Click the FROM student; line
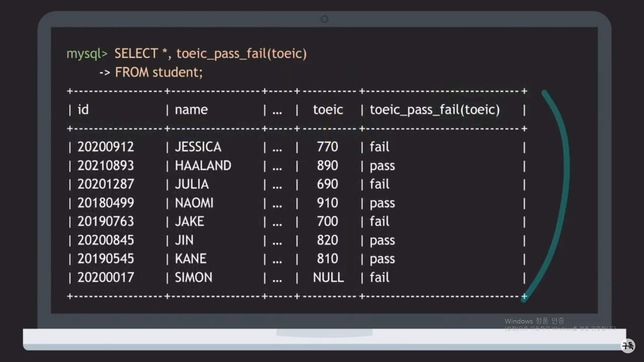The image size is (644, 362). (159, 72)
